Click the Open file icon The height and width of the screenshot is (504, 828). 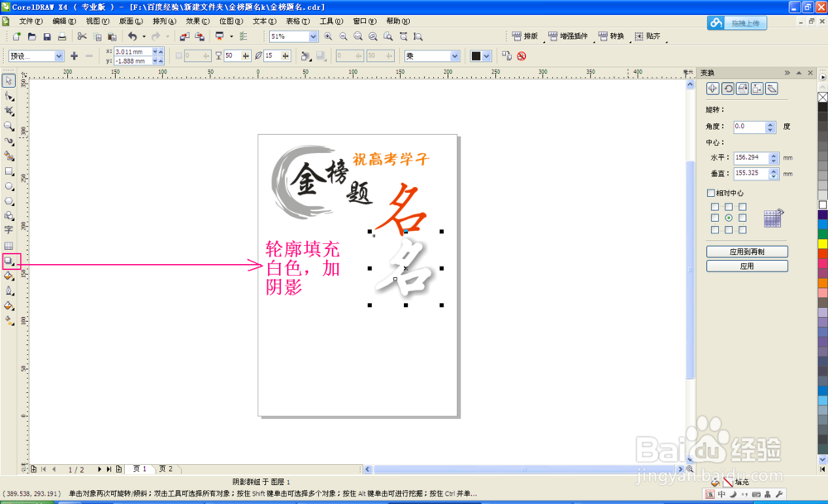(31, 36)
